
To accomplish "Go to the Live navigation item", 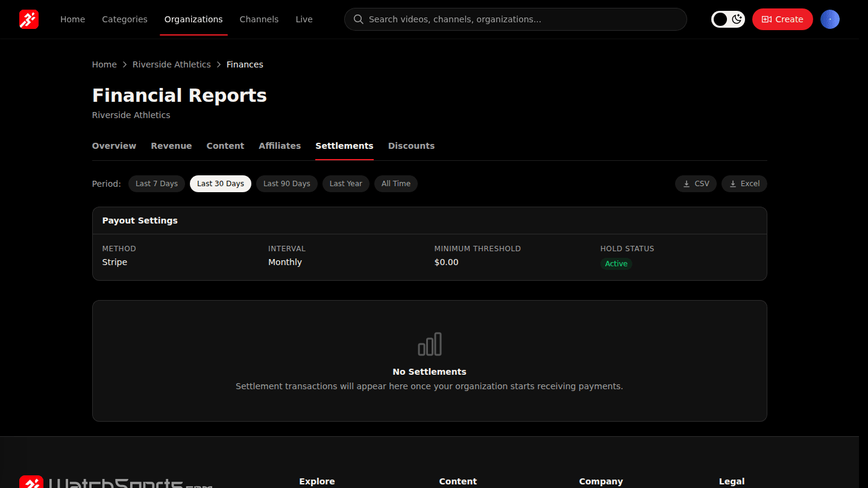I will tap(304, 19).
